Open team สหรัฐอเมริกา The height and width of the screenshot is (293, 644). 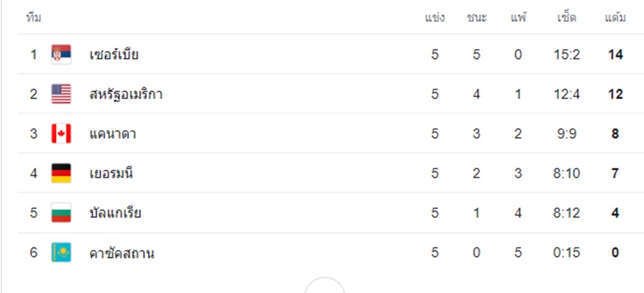126,94
